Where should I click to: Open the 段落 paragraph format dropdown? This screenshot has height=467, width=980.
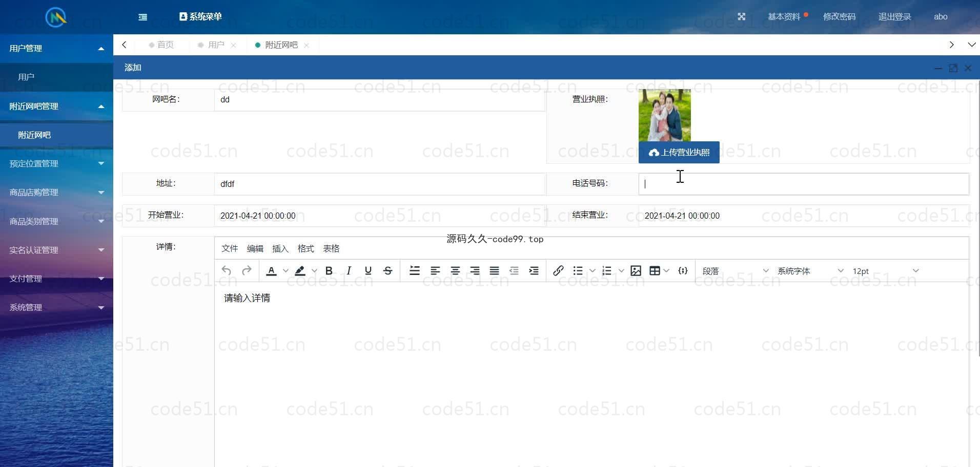[x=735, y=271]
